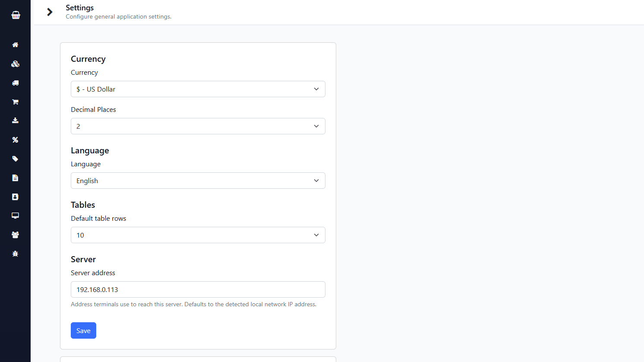Expand sidebar with the chevron arrow

point(50,12)
